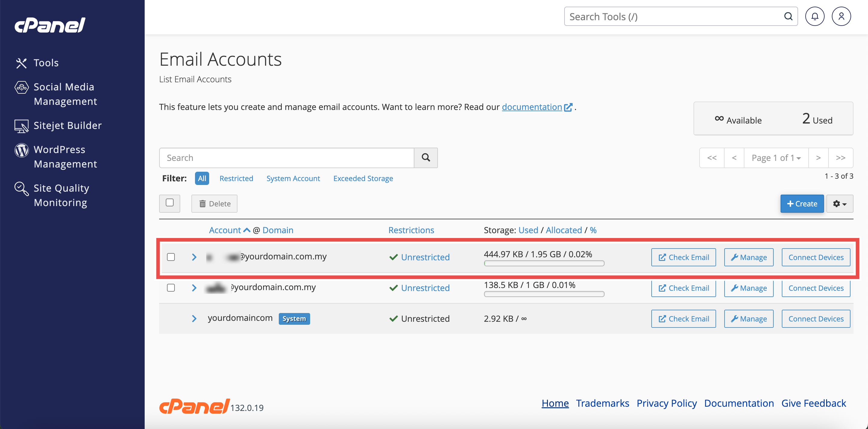Click the email search magnifier button
The height and width of the screenshot is (429, 868).
point(426,158)
